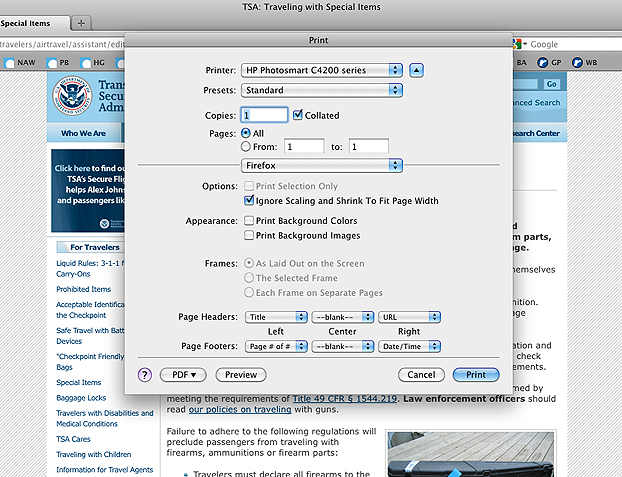Click the GP bookmark icon
622x477 pixels.
coord(542,62)
